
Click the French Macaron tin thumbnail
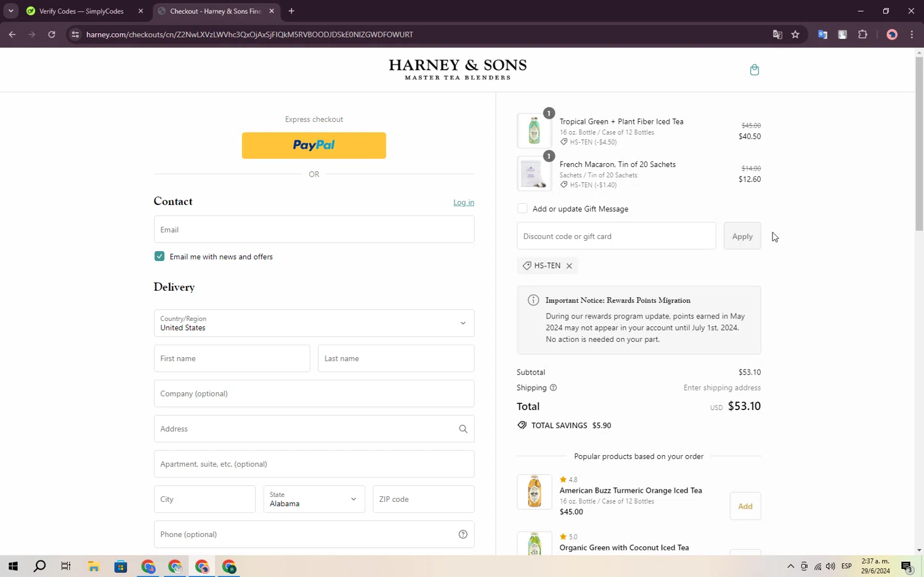click(x=534, y=174)
